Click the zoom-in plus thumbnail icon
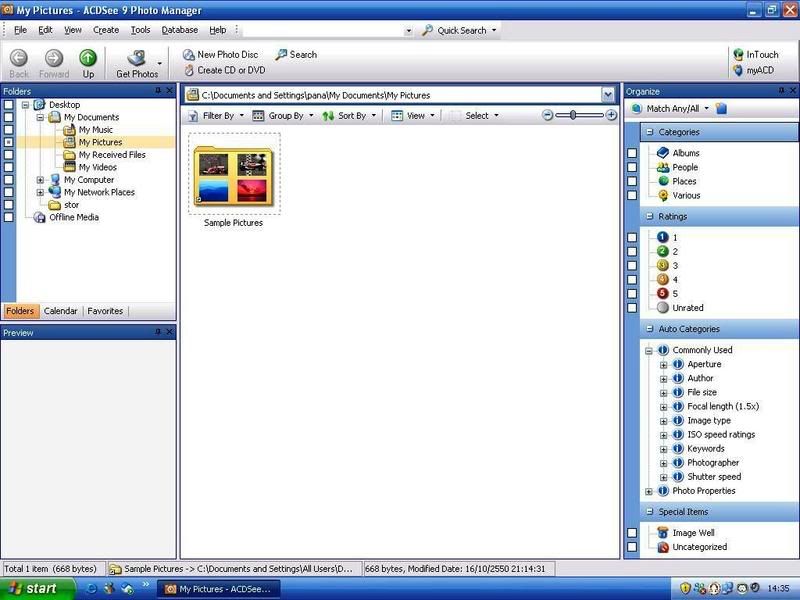Image resolution: width=800 pixels, height=600 pixels. point(611,115)
